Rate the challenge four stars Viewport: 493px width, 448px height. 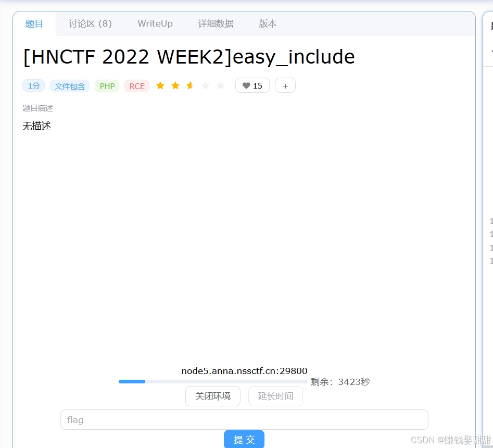206,85
